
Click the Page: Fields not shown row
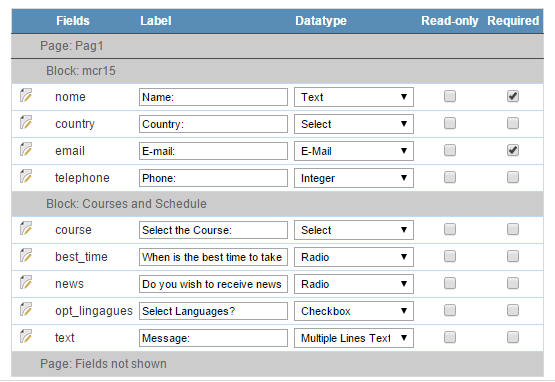[278, 364]
